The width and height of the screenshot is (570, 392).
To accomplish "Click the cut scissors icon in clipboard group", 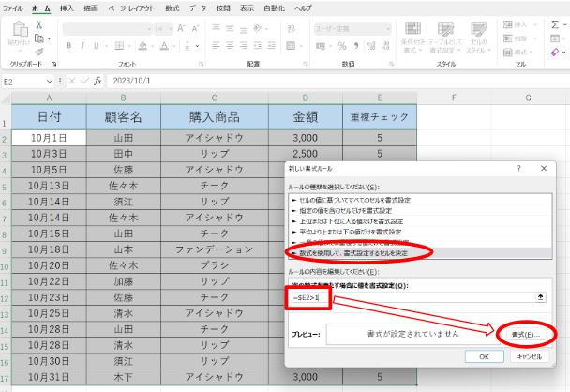I will [38, 25].
